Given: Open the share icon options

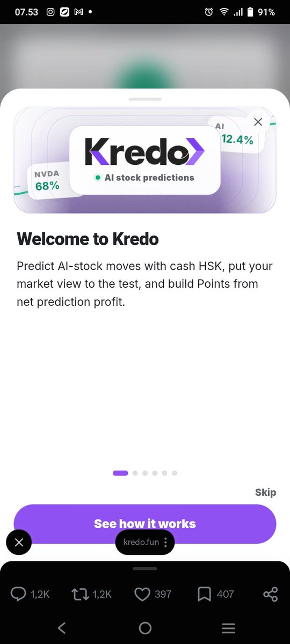Looking at the screenshot, I should coord(271,594).
